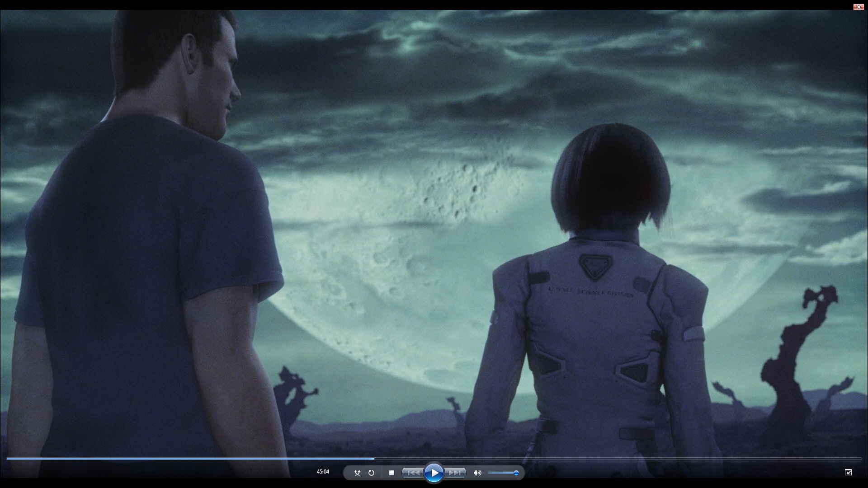Image resolution: width=868 pixels, height=488 pixels.
Task: Click the middle of the volume slider track
Action: 502,473
